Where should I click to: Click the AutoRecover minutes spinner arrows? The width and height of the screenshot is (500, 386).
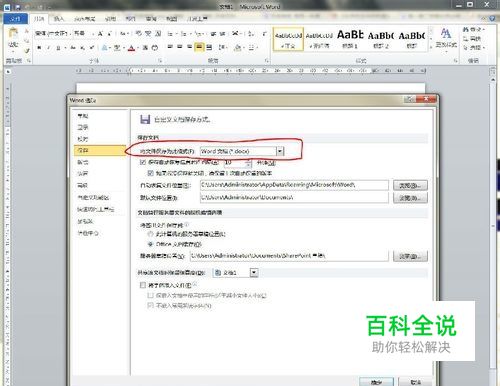[248, 163]
